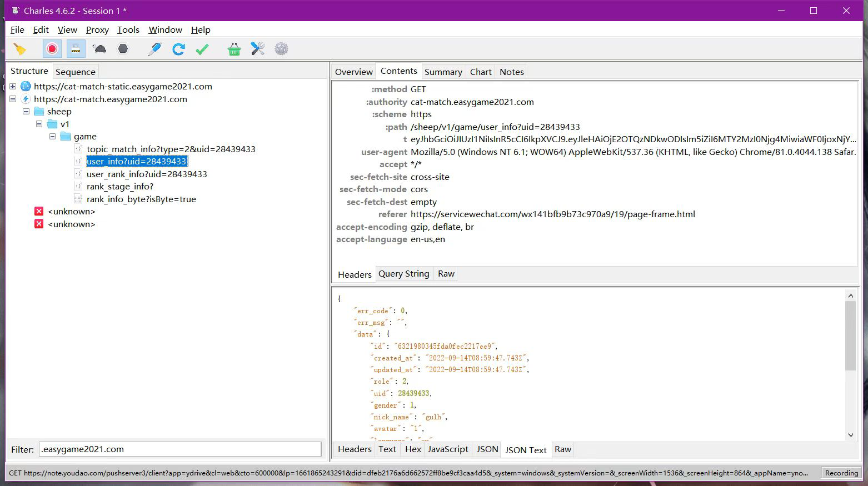
Task: Open the View menu
Action: pos(67,30)
